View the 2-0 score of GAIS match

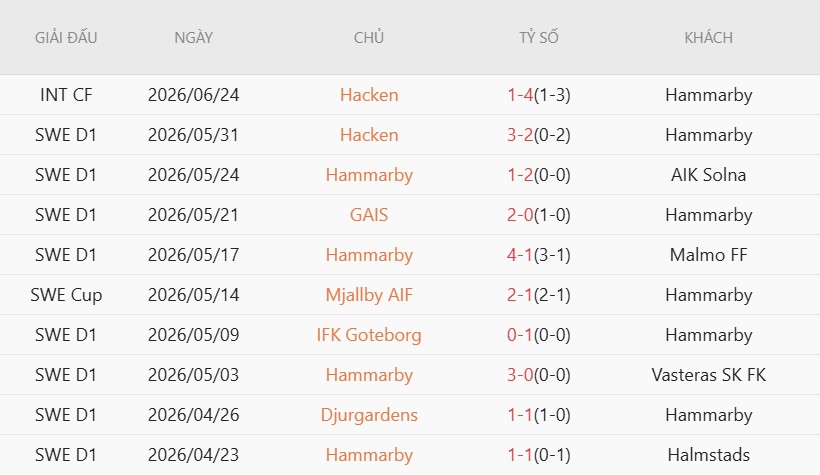(x=520, y=215)
